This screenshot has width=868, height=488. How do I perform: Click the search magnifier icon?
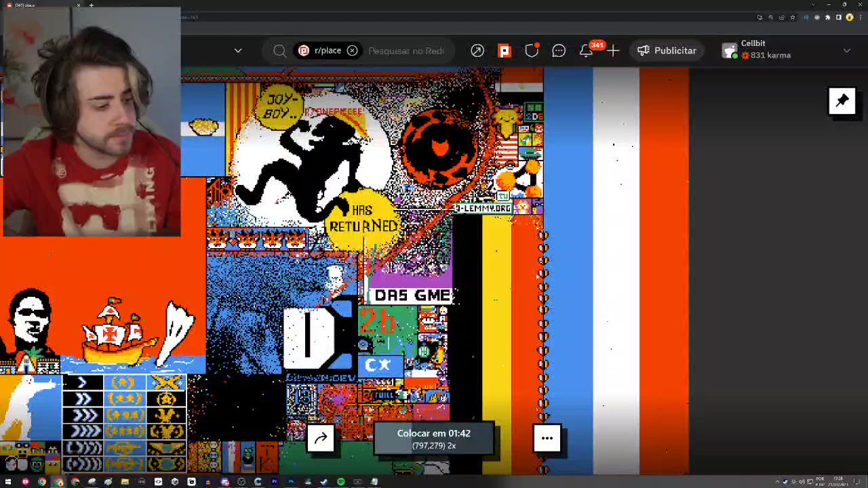pyautogui.click(x=279, y=51)
